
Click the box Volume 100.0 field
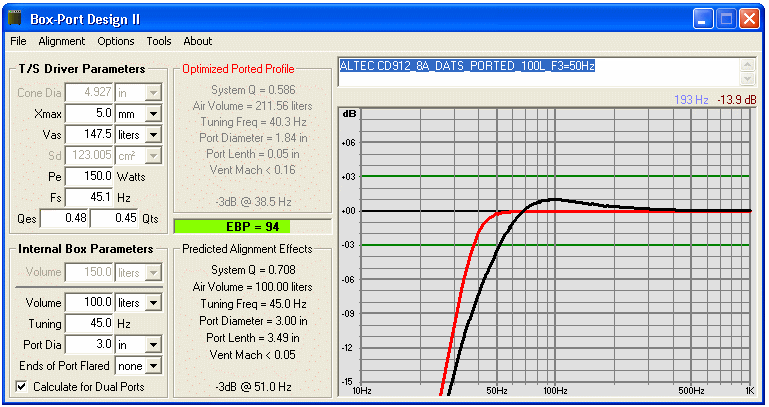(x=89, y=303)
